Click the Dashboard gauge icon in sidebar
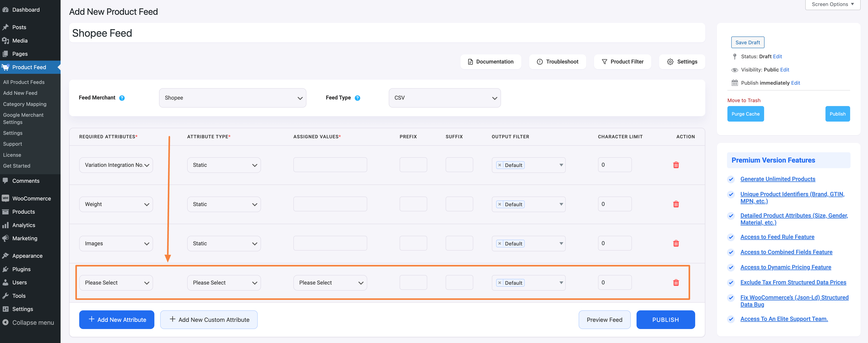Viewport: 868px width, 343px height. pos(5,10)
